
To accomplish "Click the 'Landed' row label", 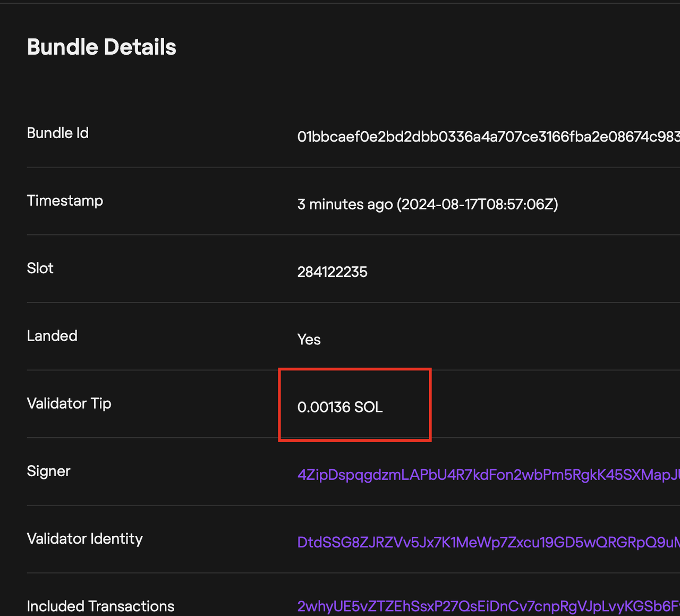I will [52, 336].
